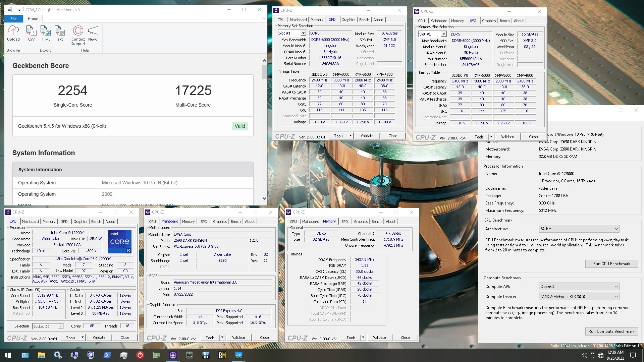
Task: Click the Intel Core i9 logo
Action: pos(120,241)
